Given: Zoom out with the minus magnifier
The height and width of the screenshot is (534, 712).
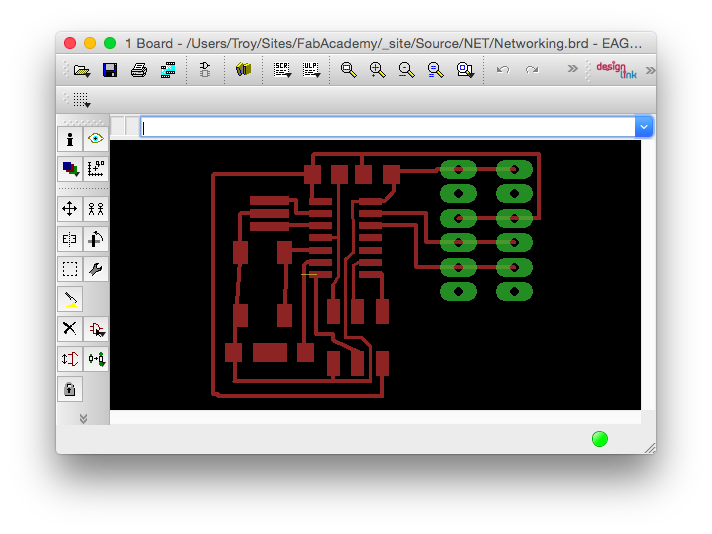Looking at the screenshot, I should (x=406, y=70).
